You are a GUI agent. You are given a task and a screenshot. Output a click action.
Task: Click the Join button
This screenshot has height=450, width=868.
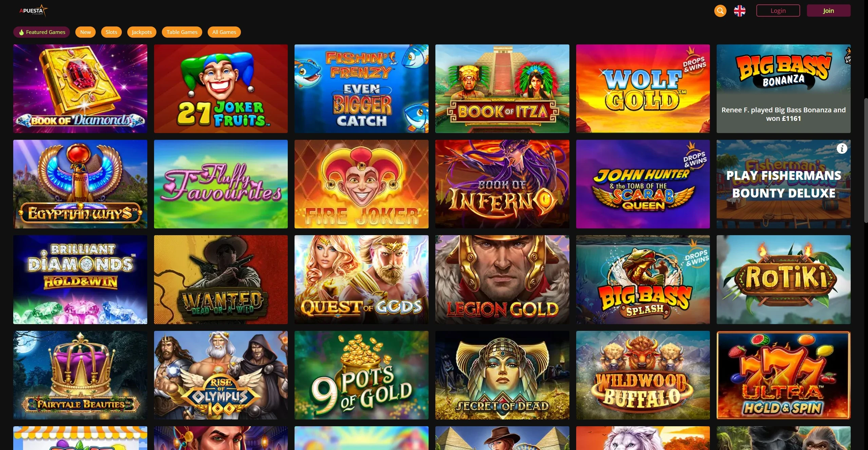coord(829,11)
